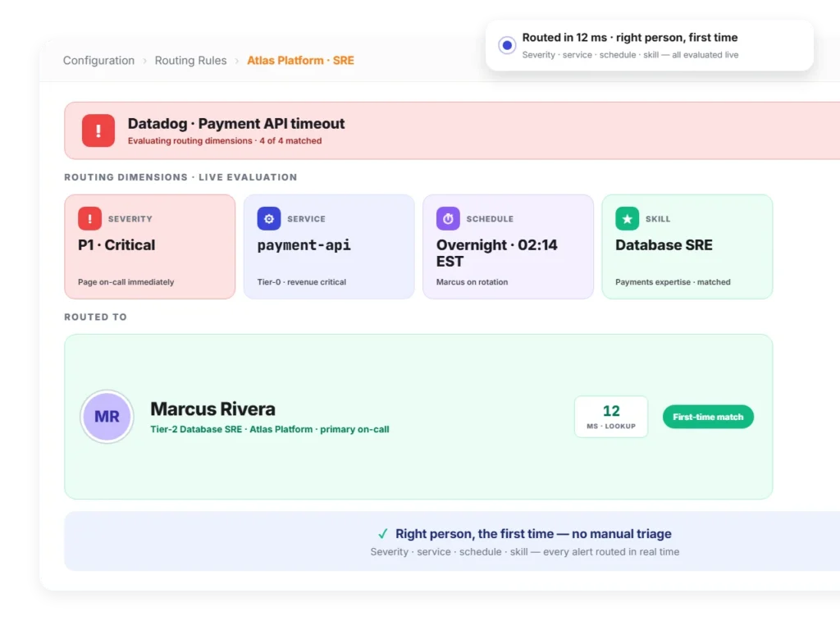Click the Marcus Rivera name heading

pyautogui.click(x=212, y=409)
